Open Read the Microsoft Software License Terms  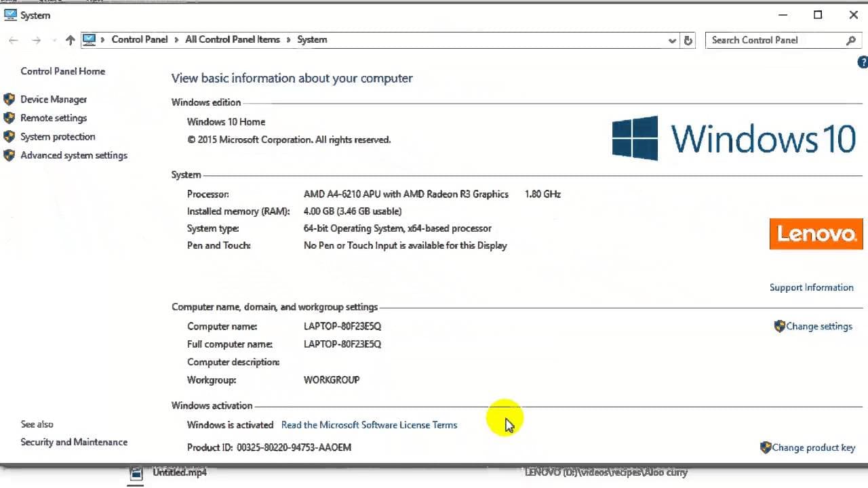pyautogui.click(x=369, y=425)
